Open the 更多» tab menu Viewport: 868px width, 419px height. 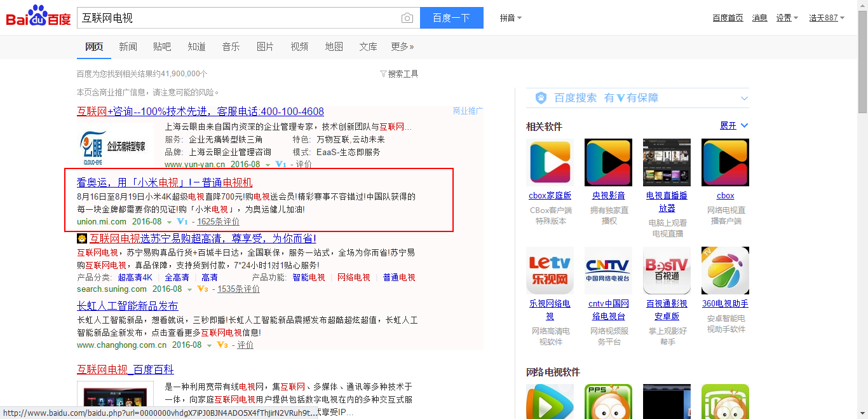tap(402, 46)
